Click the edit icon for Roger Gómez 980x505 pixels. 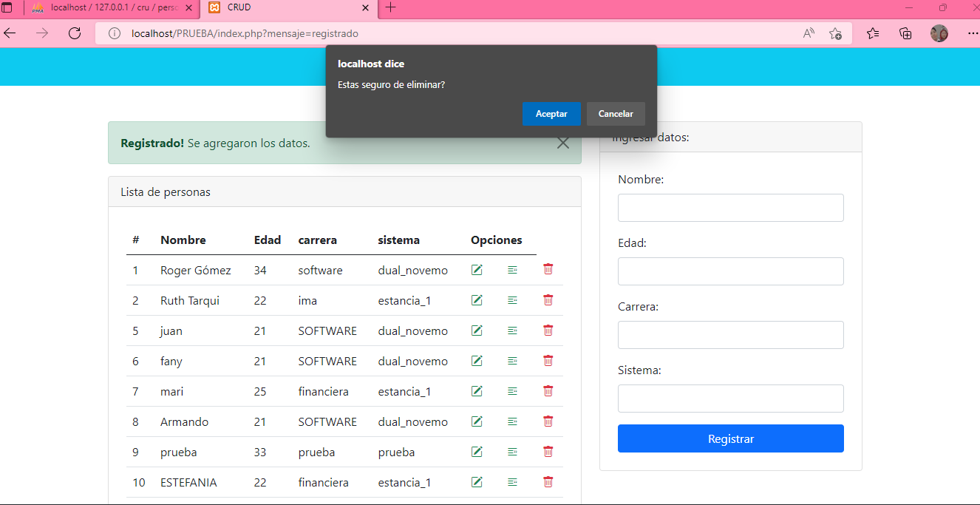click(477, 269)
